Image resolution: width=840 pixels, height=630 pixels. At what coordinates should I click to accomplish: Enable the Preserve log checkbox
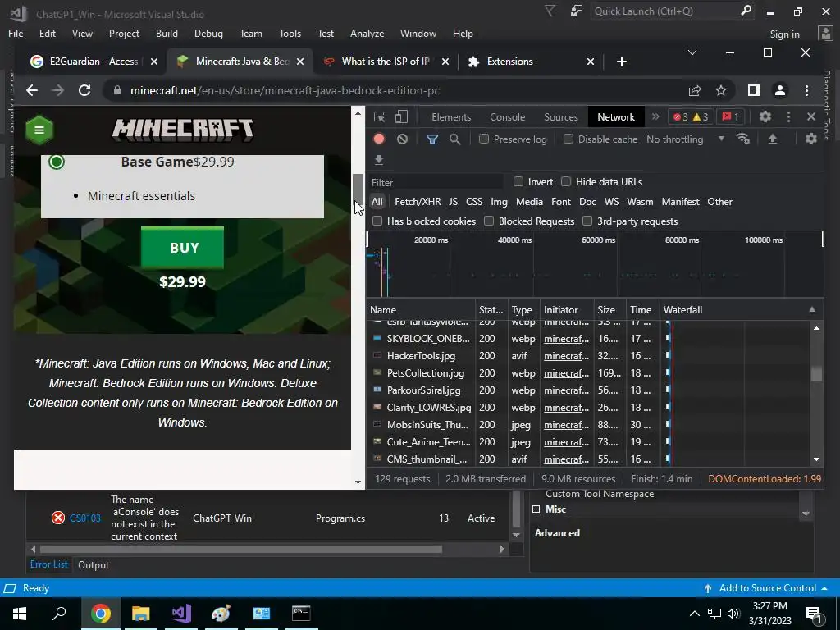pos(484,139)
